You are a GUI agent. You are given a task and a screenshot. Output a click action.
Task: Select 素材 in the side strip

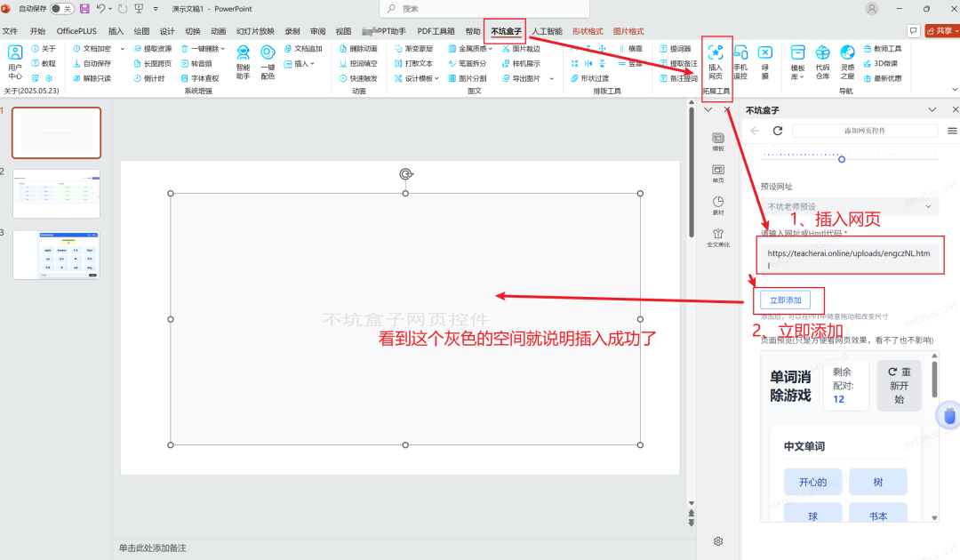[x=718, y=206]
